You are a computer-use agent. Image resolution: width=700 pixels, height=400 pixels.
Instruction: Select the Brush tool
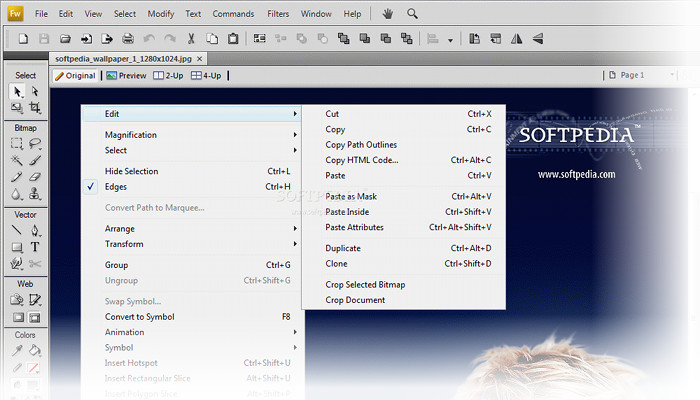(x=35, y=160)
